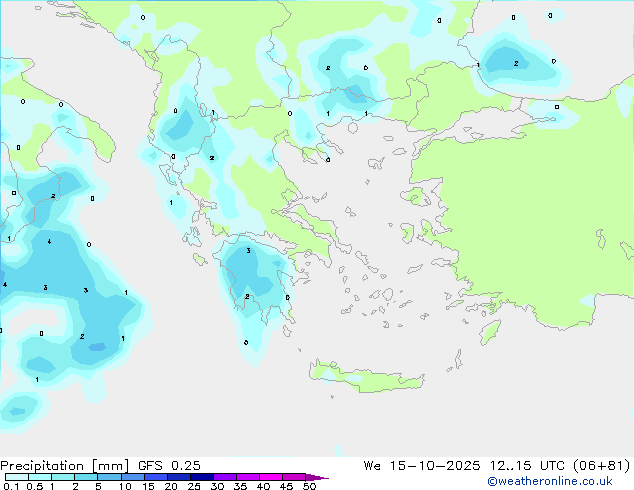Image resolution: width=634 pixels, height=490 pixels.
Task: Click the 'We 15-10-2025' date text
Action: 422,466
